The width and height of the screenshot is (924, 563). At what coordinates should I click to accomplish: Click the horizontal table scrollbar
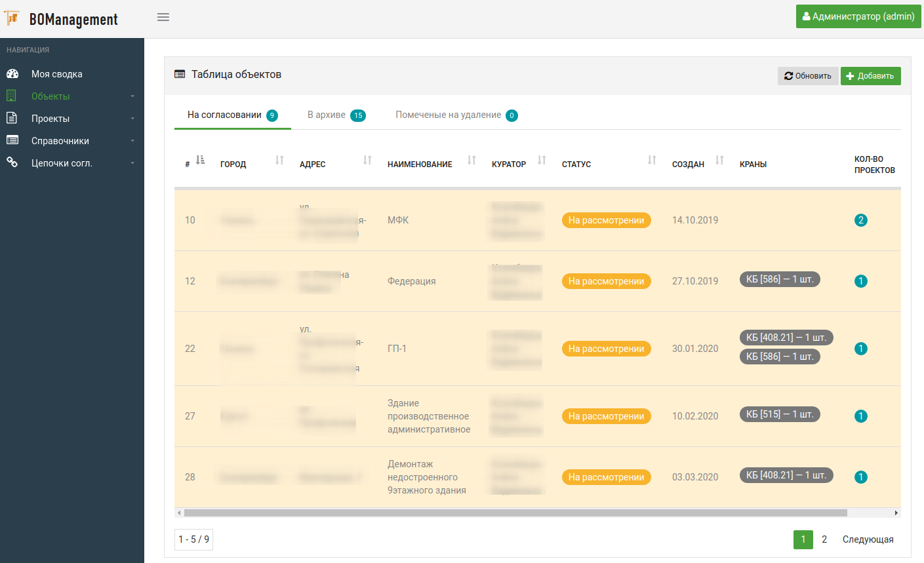pyautogui.click(x=515, y=513)
